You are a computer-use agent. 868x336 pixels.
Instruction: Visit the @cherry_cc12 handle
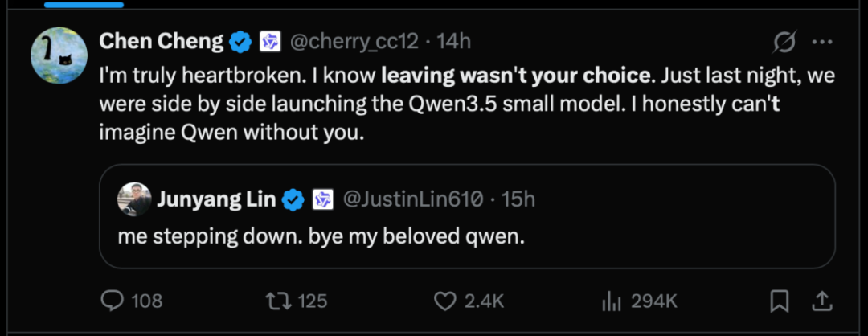354,42
